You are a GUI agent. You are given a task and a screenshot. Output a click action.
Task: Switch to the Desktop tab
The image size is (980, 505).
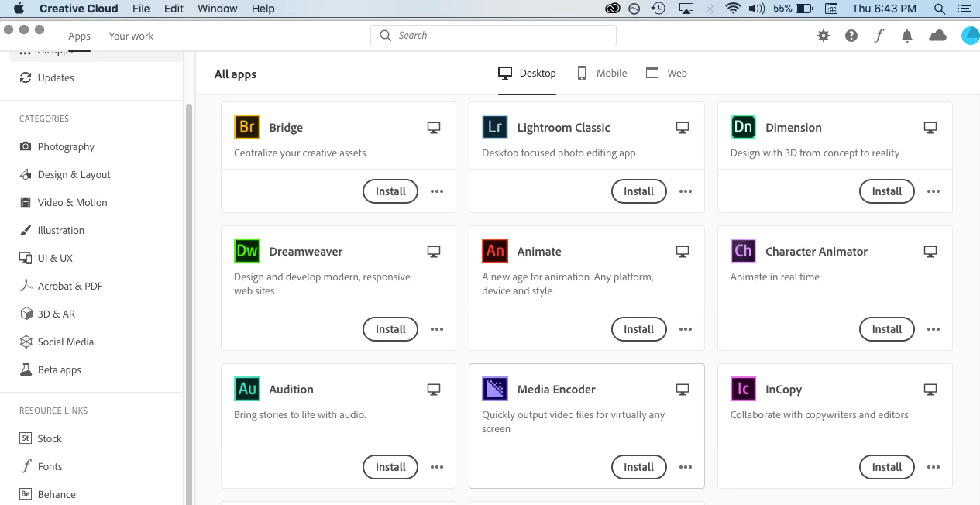coord(527,73)
